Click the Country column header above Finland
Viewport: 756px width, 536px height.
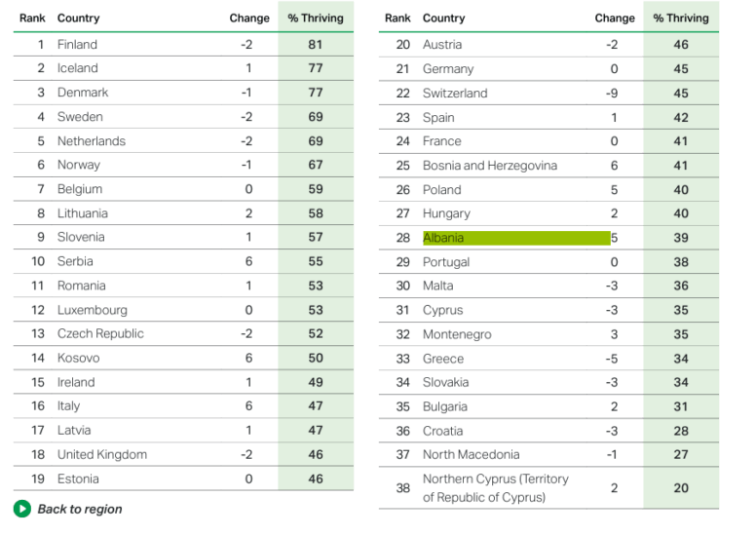click(x=78, y=19)
